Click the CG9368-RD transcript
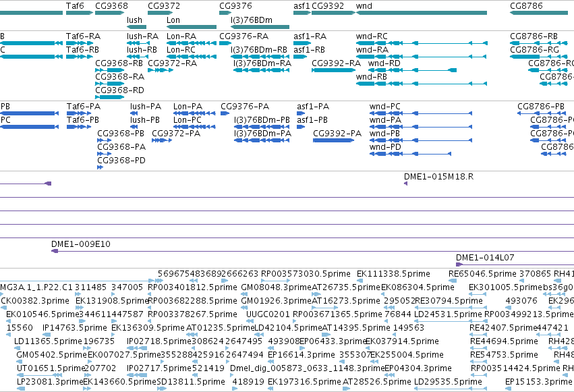Image resolution: width=574 pixels, height=392 pixels. [x=109, y=97]
